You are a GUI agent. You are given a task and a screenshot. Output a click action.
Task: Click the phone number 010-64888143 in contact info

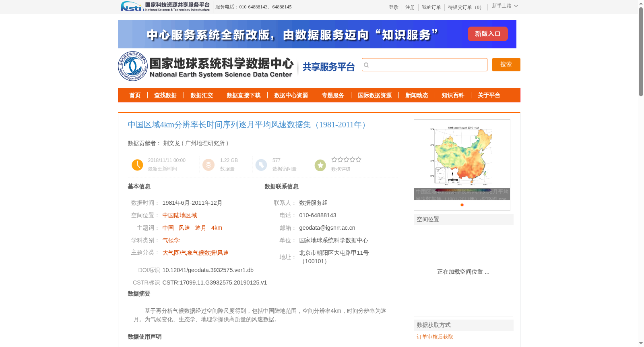[x=318, y=215]
